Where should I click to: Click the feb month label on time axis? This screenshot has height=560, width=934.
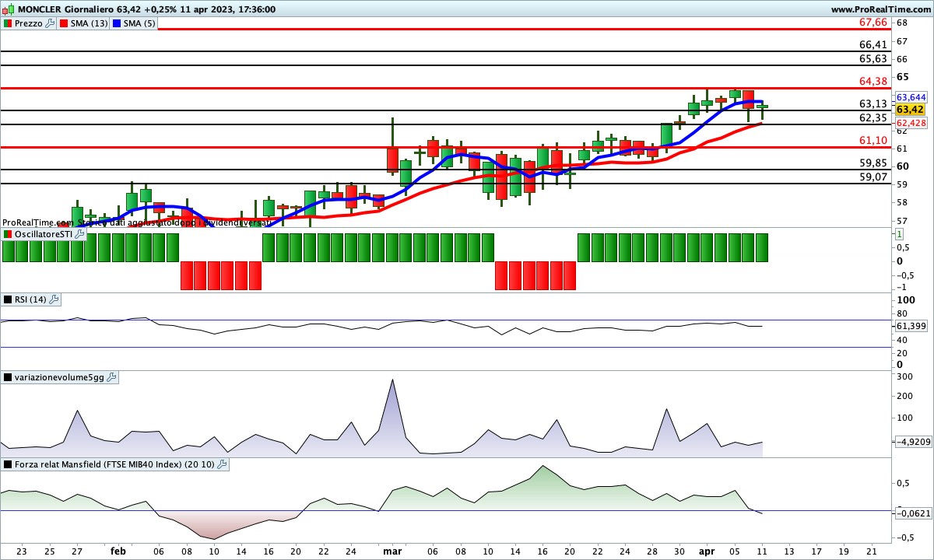pyautogui.click(x=118, y=551)
